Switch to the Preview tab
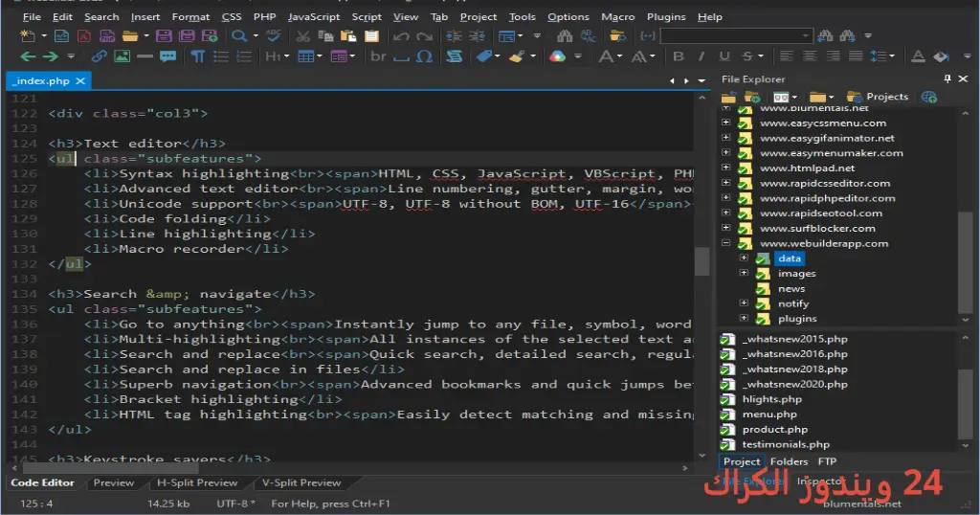Viewport: 980px width, 515px height. pyautogui.click(x=113, y=482)
